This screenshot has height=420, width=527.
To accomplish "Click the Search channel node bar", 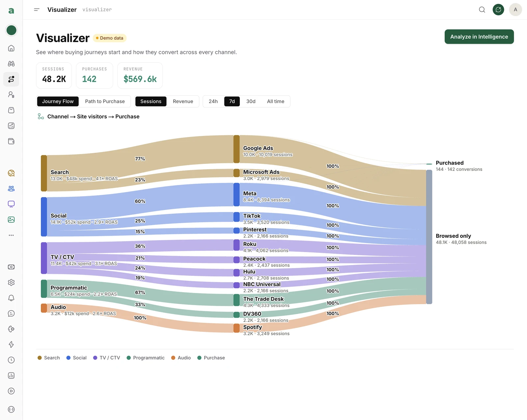I will [x=44, y=173].
